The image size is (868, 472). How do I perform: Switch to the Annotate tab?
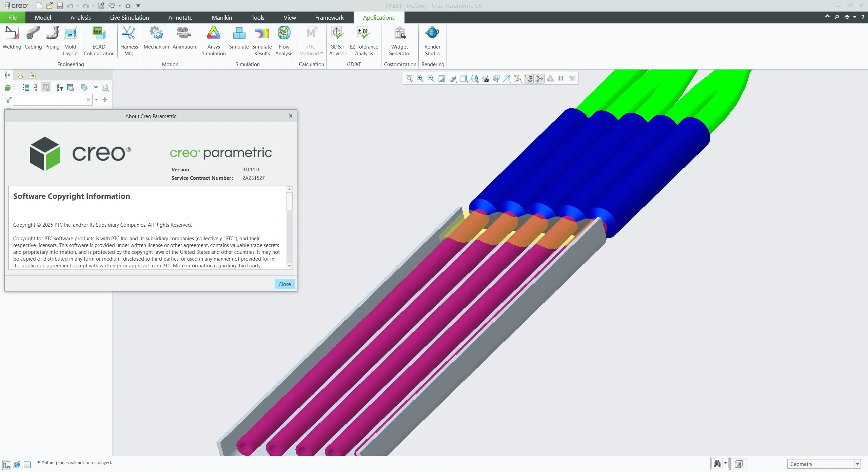(x=180, y=18)
